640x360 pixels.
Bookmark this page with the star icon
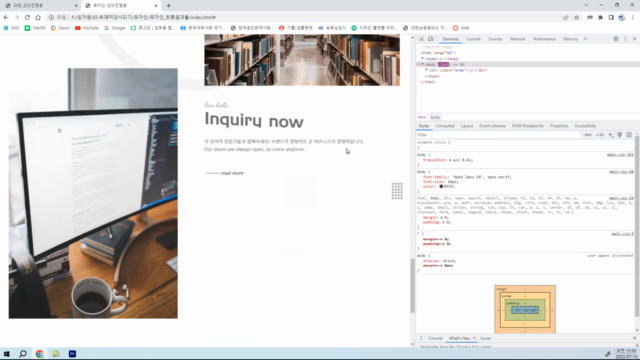coord(576,18)
